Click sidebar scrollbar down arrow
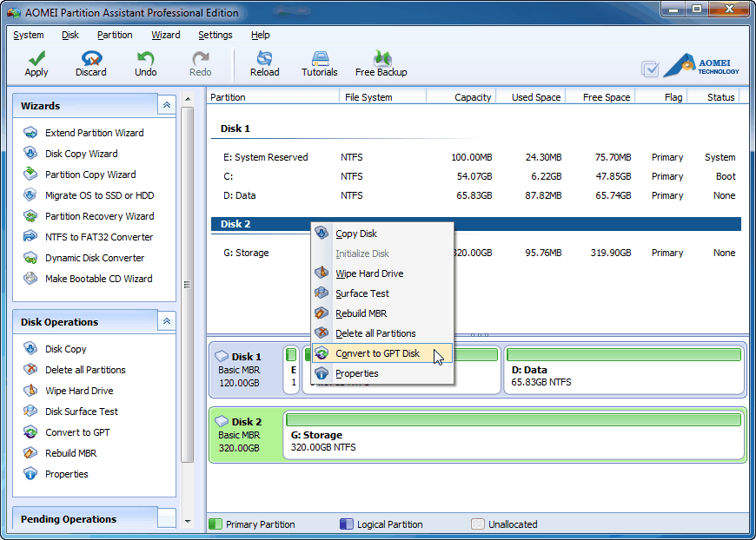Viewport: 756px width, 540px height. pyautogui.click(x=188, y=521)
